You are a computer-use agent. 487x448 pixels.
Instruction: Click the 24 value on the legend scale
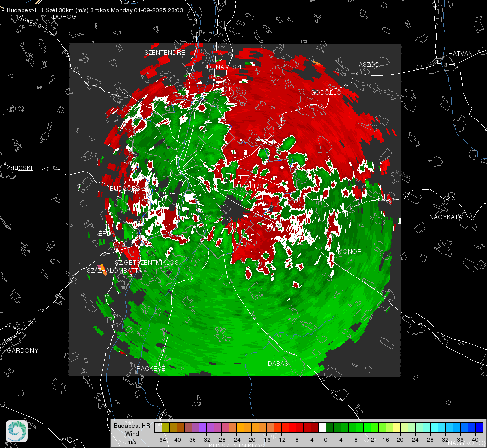(415, 440)
